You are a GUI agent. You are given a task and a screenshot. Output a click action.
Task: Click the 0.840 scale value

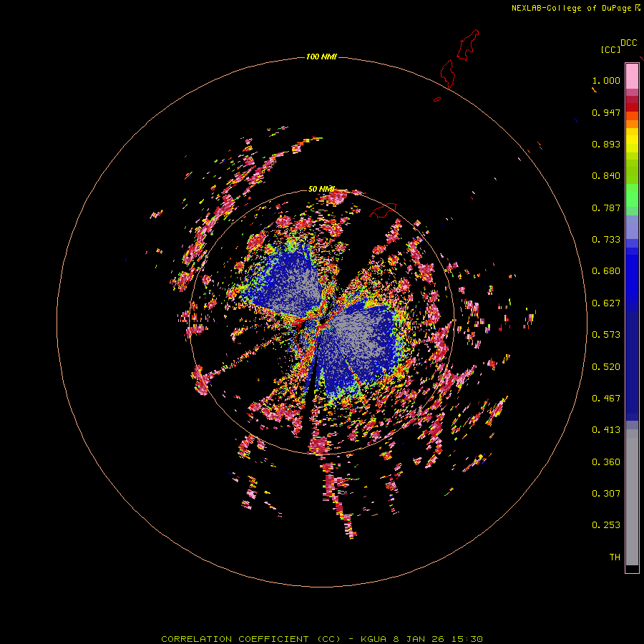click(x=606, y=176)
